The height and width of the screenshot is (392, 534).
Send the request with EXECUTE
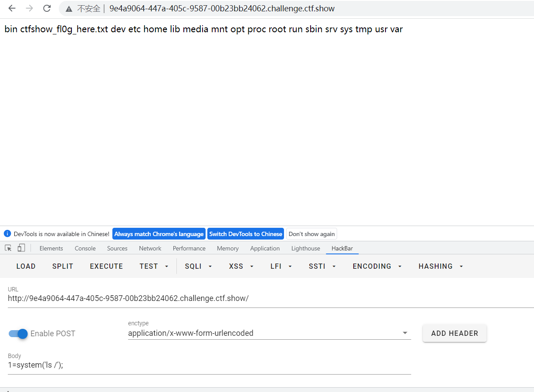point(107,266)
